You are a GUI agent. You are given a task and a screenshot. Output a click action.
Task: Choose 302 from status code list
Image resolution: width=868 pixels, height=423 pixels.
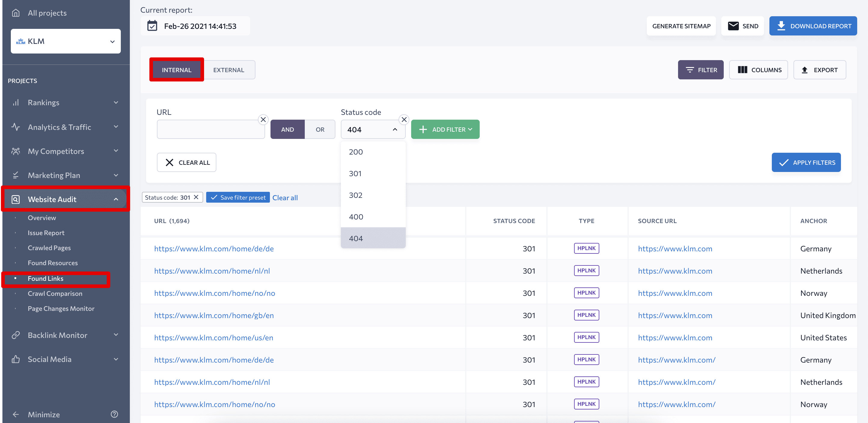[373, 195]
